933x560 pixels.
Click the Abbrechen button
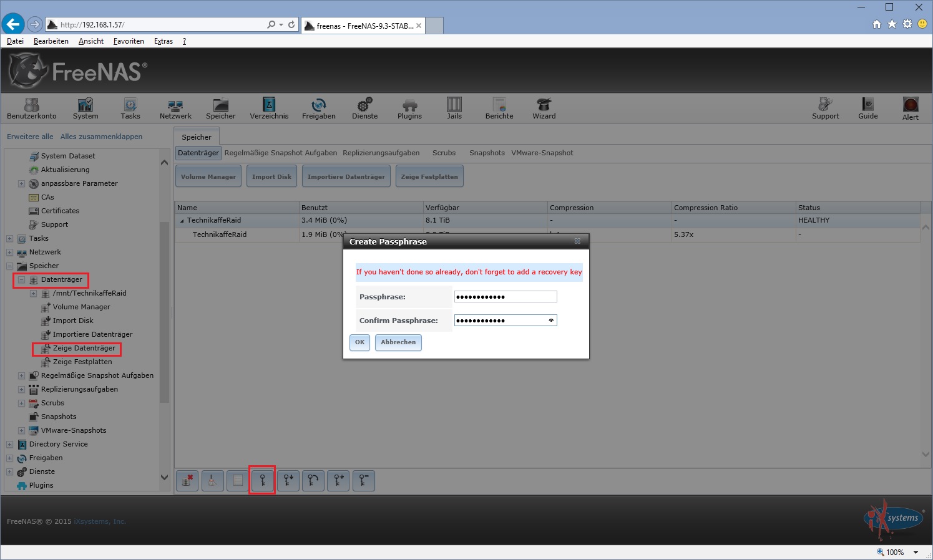click(398, 342)
